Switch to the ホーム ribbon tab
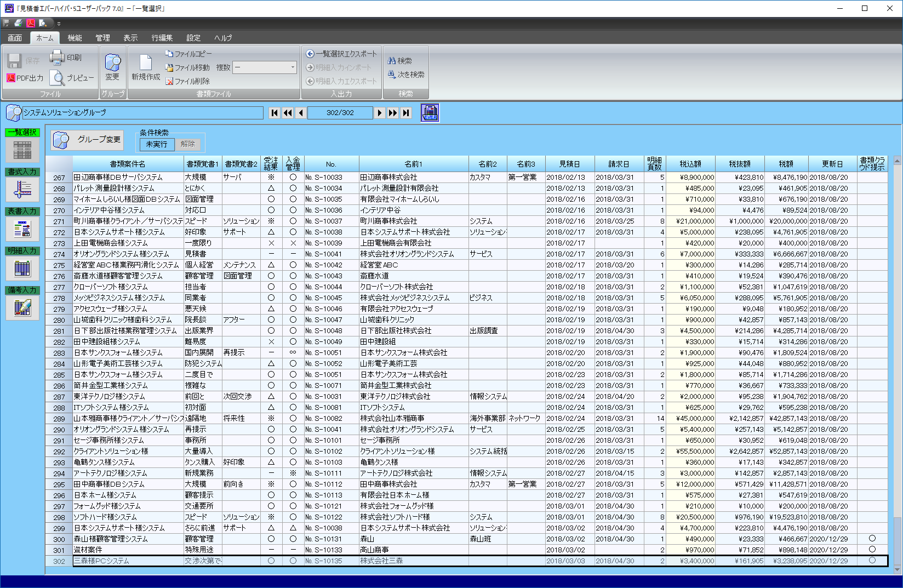Viewport: 903px width, 588px height. point(45,38)
